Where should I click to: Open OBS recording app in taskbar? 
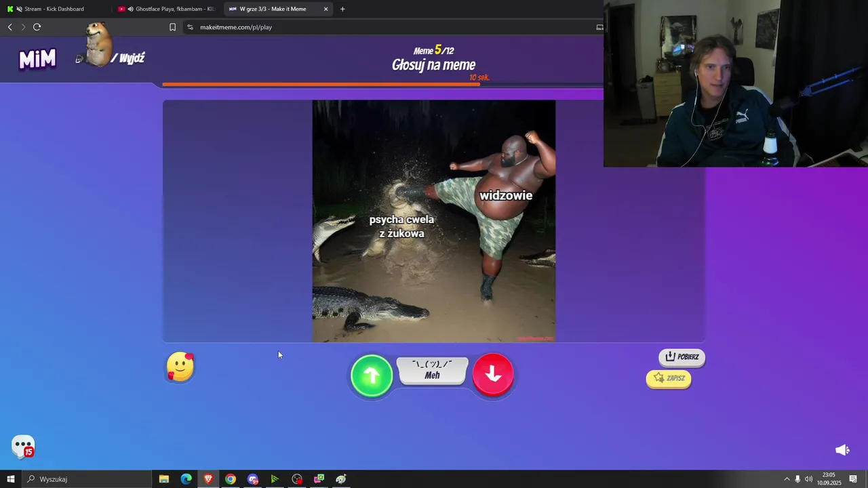click(297, 479)
